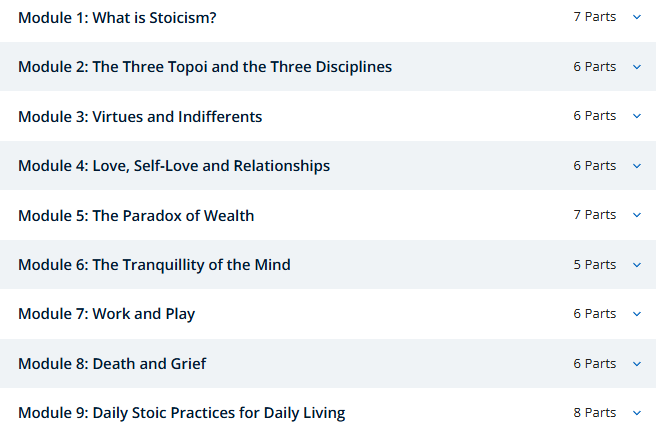
Task: Open Module 4: Love, Self-Love and Relationships
Action: point(174,166)
